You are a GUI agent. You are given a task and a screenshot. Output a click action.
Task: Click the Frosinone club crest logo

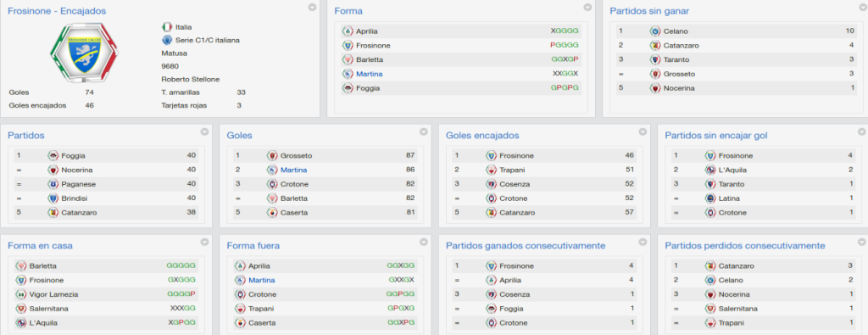(x=84, y=53)
